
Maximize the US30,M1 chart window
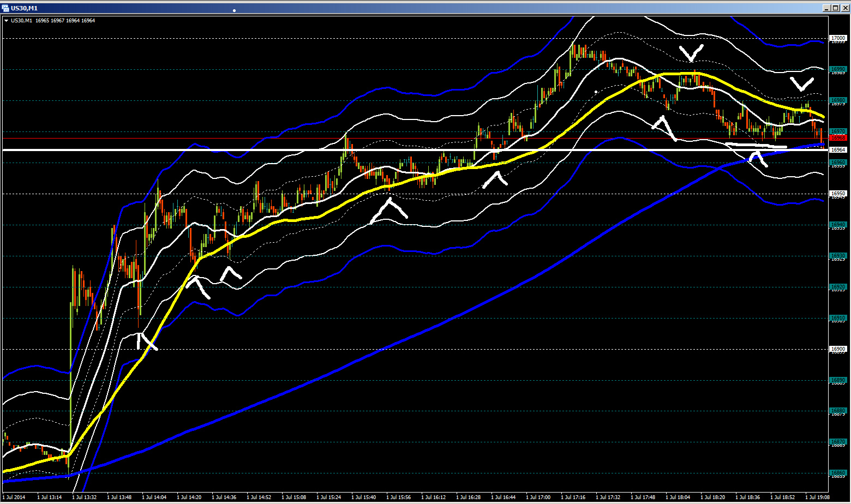(835, 8)
